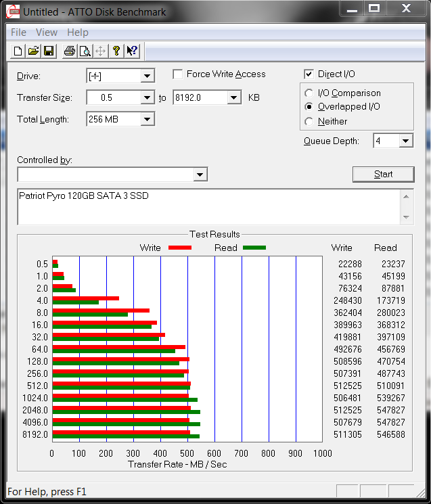
Task: Open the File menu
Action: pyautogui.click(x=18, y=32)
